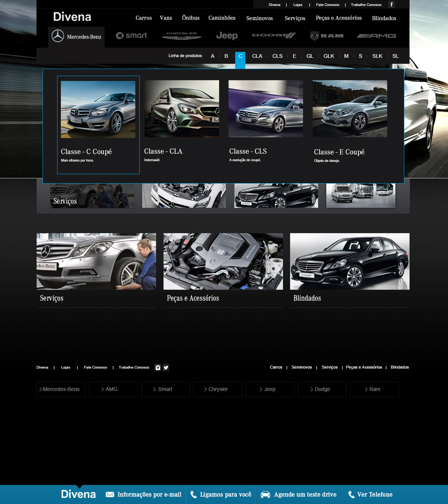This screenshot has height=504, width=448.
Task: Click Informações por e-mail in bottom bar
Action: 149,495
